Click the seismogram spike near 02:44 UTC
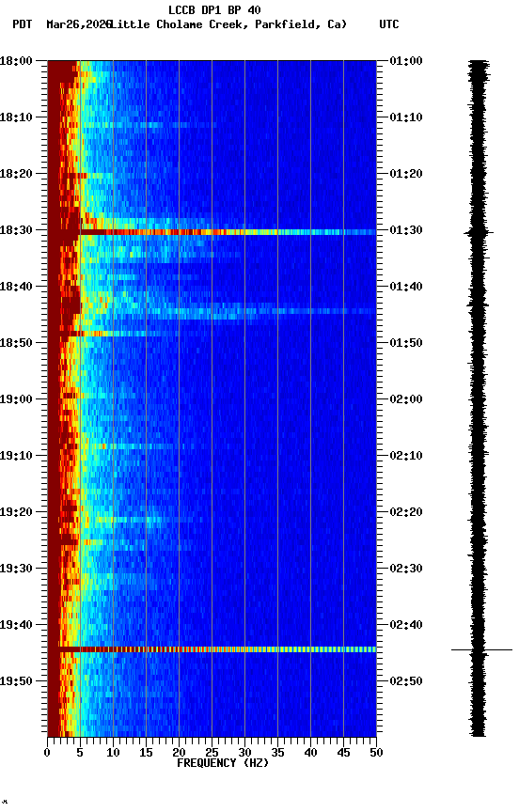Viewport: 519px width, 812px height. (x=481, y=649)
